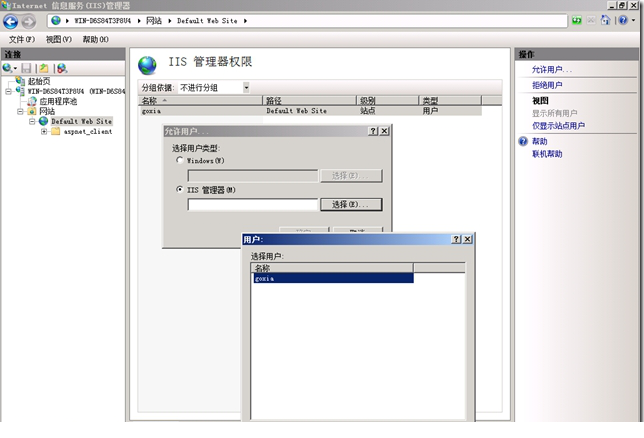Click 帮助 link in Actions pane
Viewport: 644px width, 438px height.
(x=539, y=141)
